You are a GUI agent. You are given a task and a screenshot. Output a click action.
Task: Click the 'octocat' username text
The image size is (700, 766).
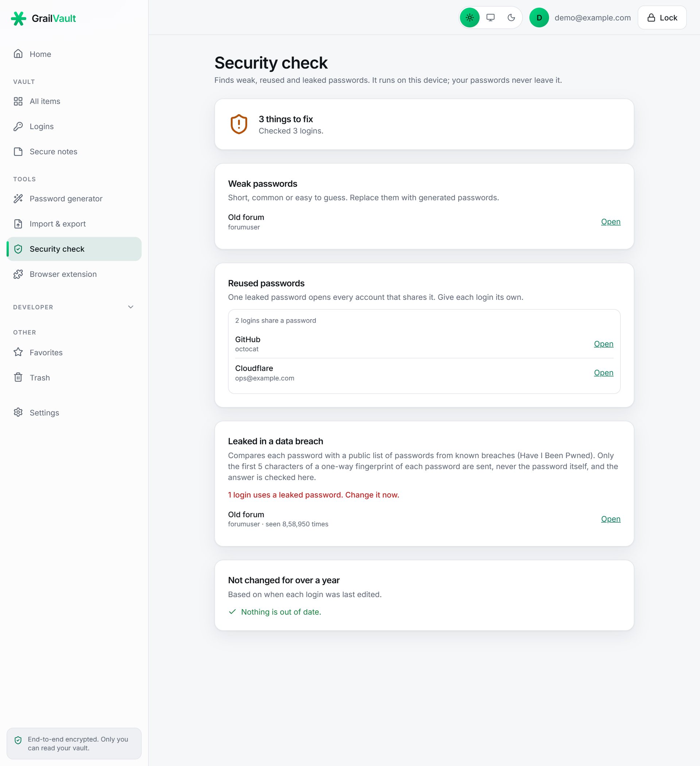point(246,349)
